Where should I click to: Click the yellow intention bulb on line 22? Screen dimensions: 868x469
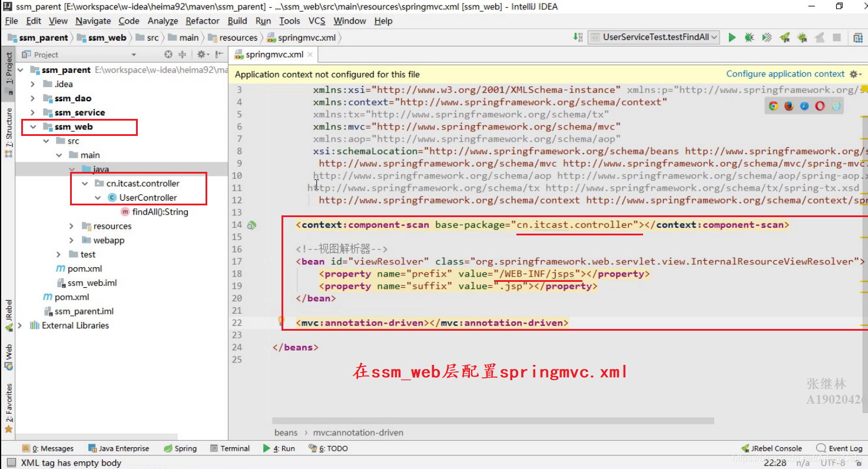[x=281, y=321]
